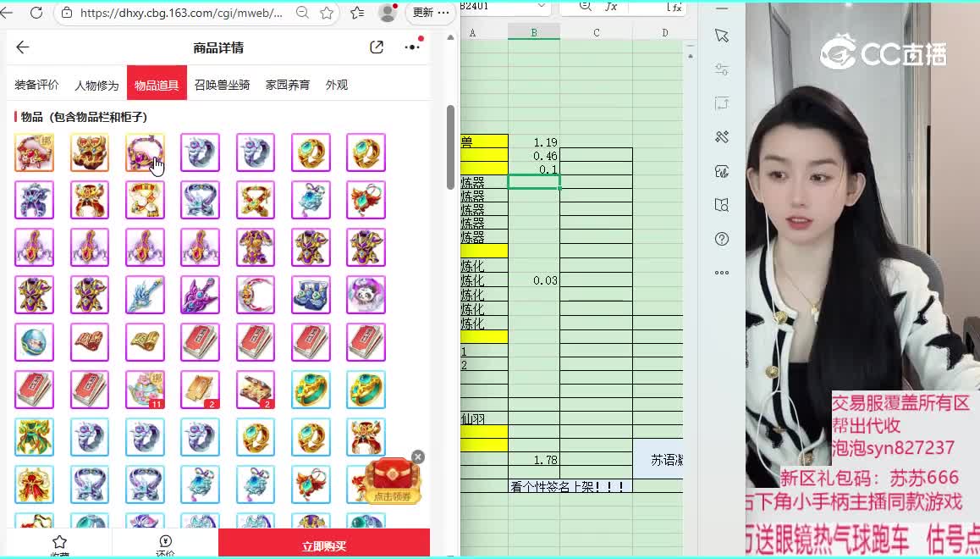
Task: Close the red envelope coupon popup
Action: coord(418,457)
